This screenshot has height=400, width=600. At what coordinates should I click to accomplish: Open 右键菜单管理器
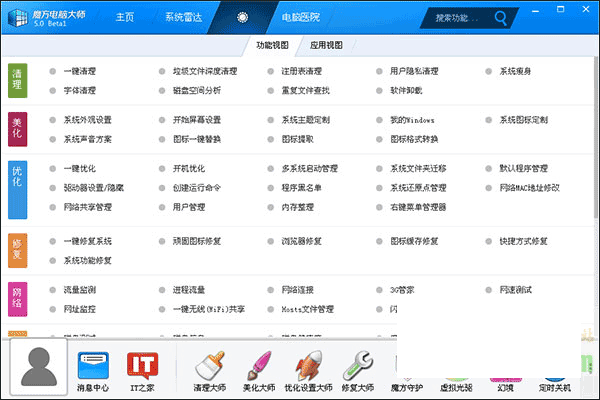pos(418,207)
